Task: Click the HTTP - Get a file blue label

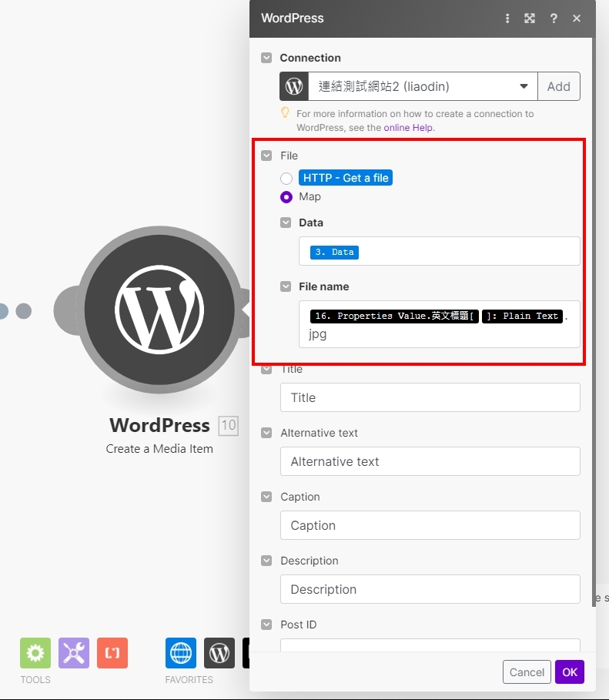Action: pos(346,178)
